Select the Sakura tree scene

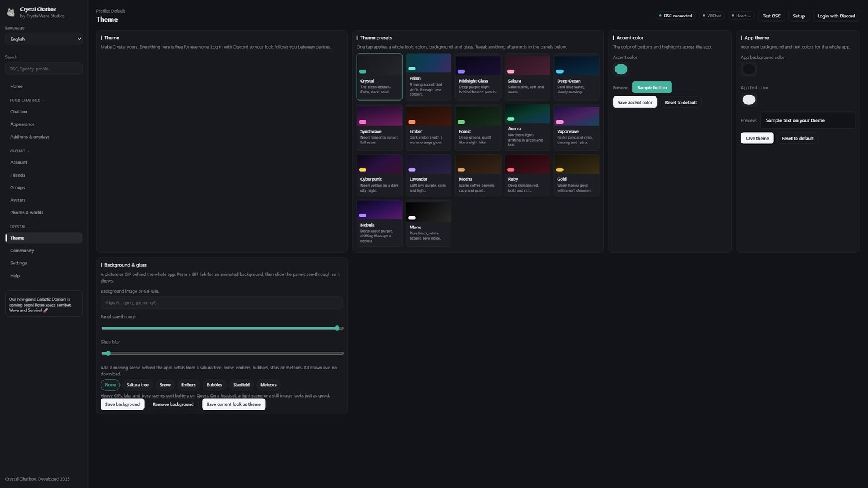click(137, 385)
